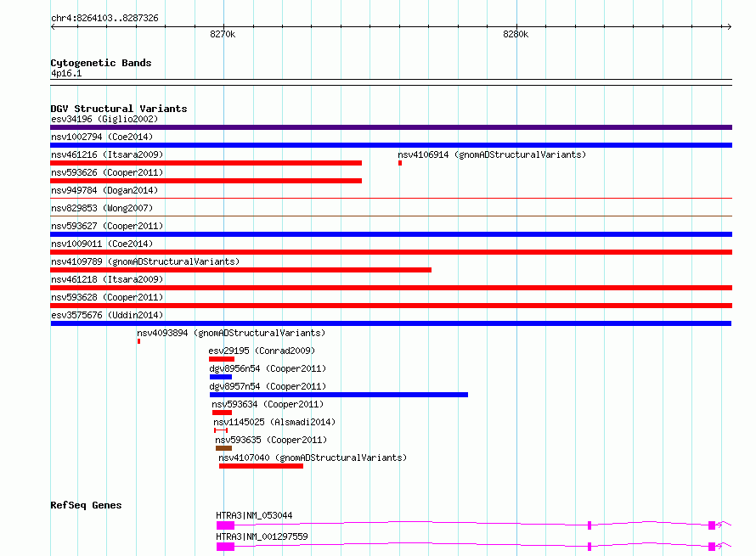Click the blue nsv1002794 variant bar
This screenshot has width=756, height=556.
pos(391,145)
